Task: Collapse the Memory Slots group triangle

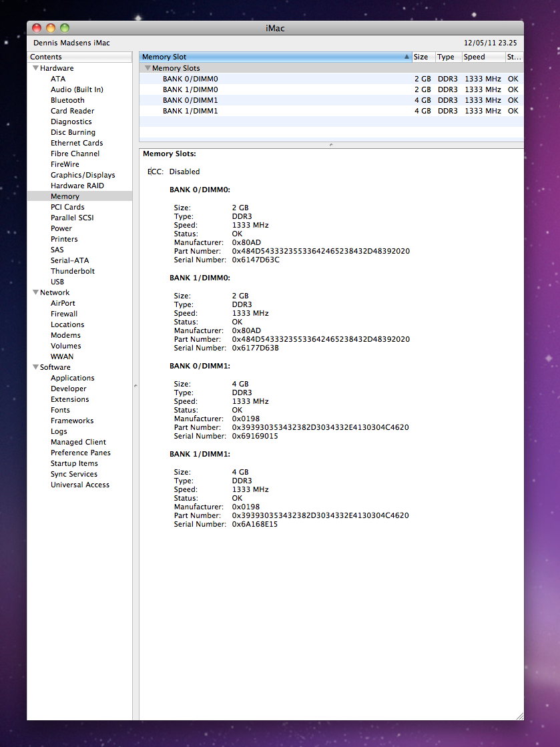Action: 148,68
